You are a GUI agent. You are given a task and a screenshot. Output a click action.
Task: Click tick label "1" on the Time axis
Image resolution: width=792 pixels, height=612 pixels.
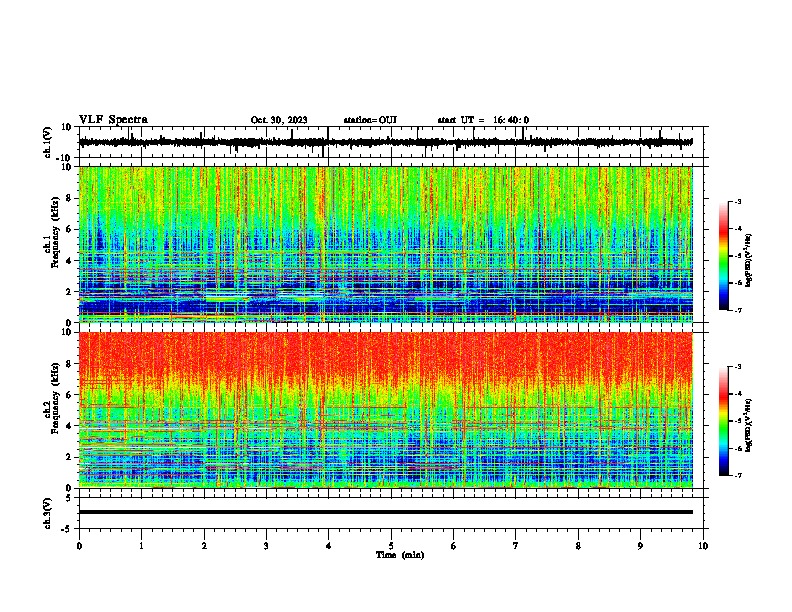point(141,546)
